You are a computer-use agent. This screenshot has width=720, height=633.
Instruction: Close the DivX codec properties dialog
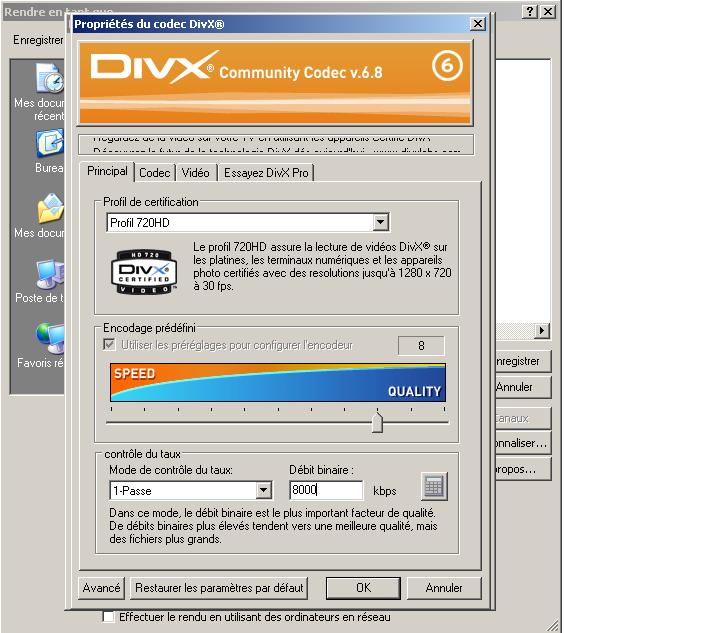[x=478, y=23]
